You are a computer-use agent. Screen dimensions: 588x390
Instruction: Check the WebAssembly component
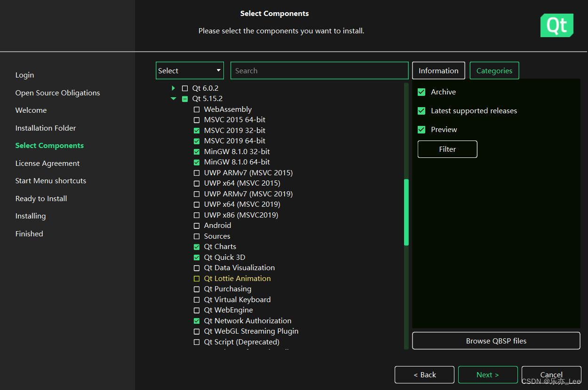(x=197, y=109)
